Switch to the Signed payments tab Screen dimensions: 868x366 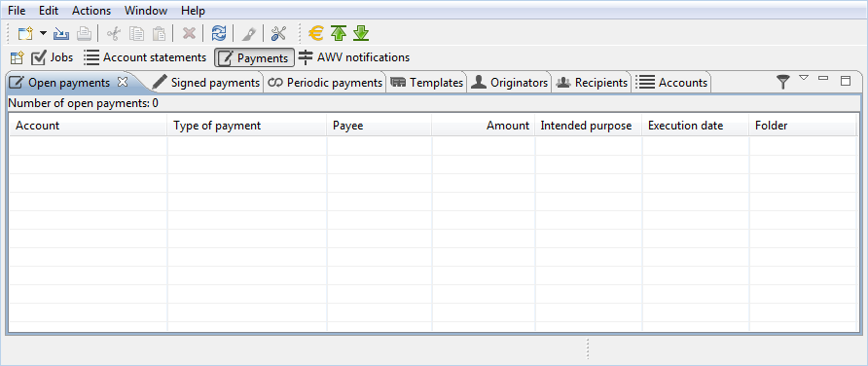206,83
